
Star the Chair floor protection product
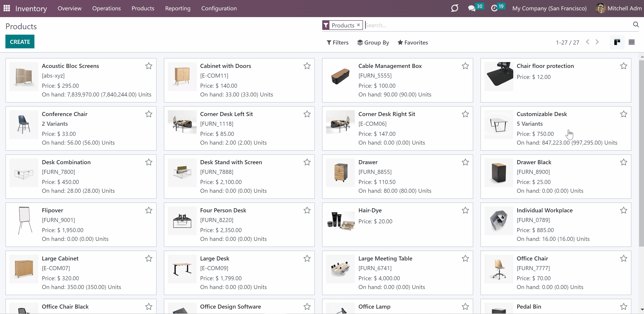tap(624, 66)
